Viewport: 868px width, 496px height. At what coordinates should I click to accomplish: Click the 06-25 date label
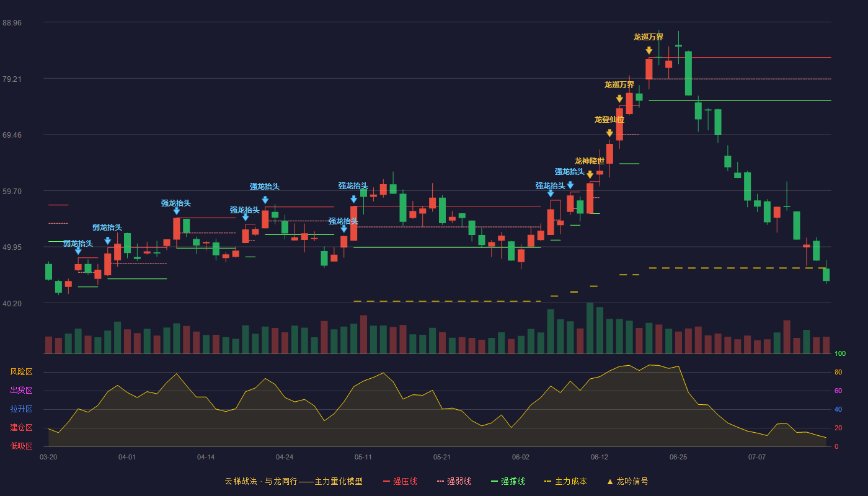(x=678, y=457)
